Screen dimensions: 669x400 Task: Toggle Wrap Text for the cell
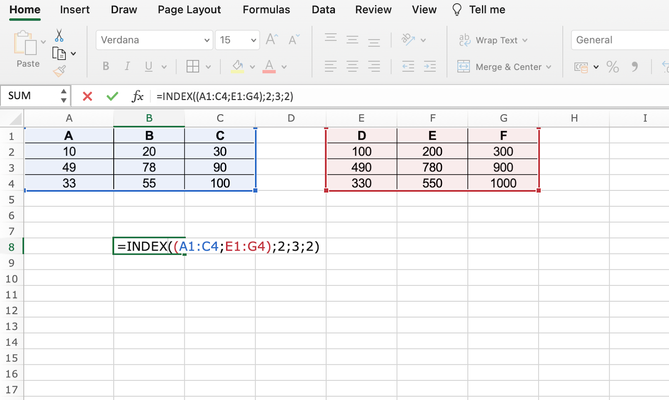coord(488,40)
